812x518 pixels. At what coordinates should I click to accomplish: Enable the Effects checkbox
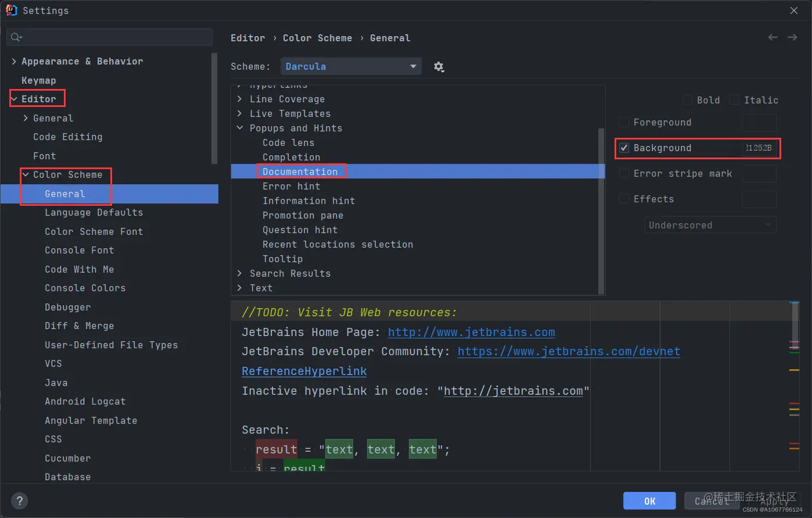624,199
